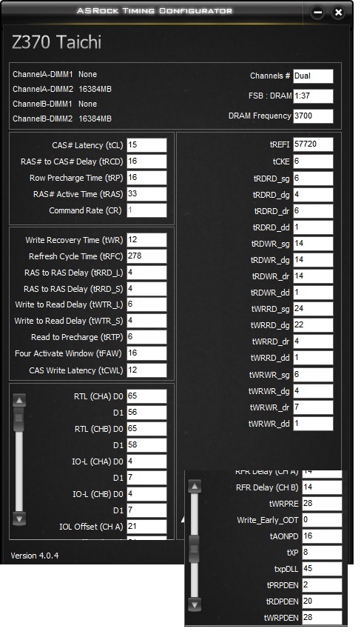Grab the scrollbar thumb beside tXP

coord(195,549)
